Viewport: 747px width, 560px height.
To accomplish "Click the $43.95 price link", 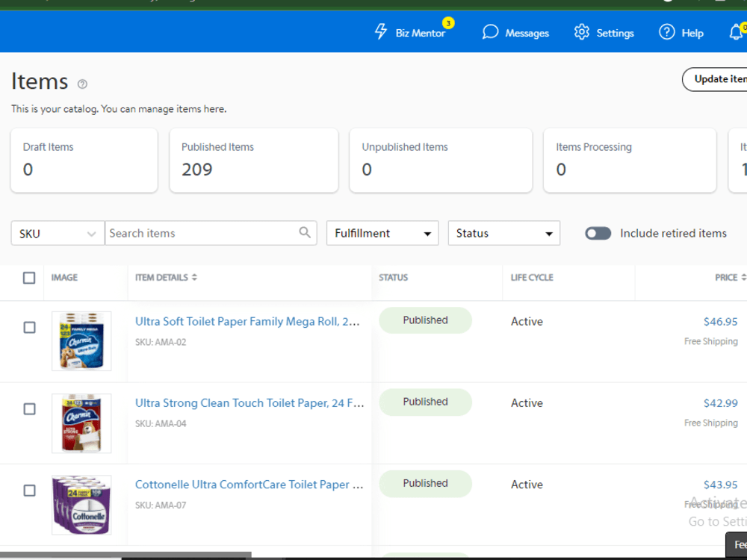I will tap(720, 485).
